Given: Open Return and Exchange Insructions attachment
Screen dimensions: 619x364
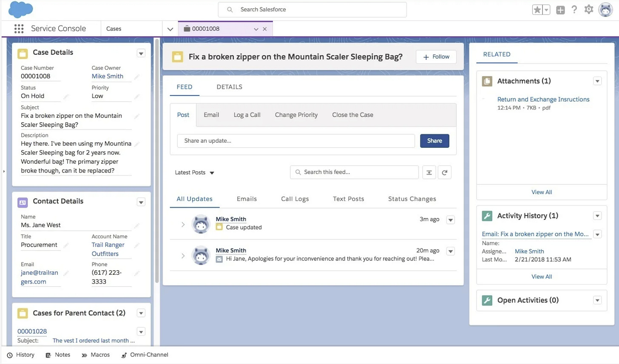Looking at the screenshot, I should pyautogui.click(x=543, y=99).
